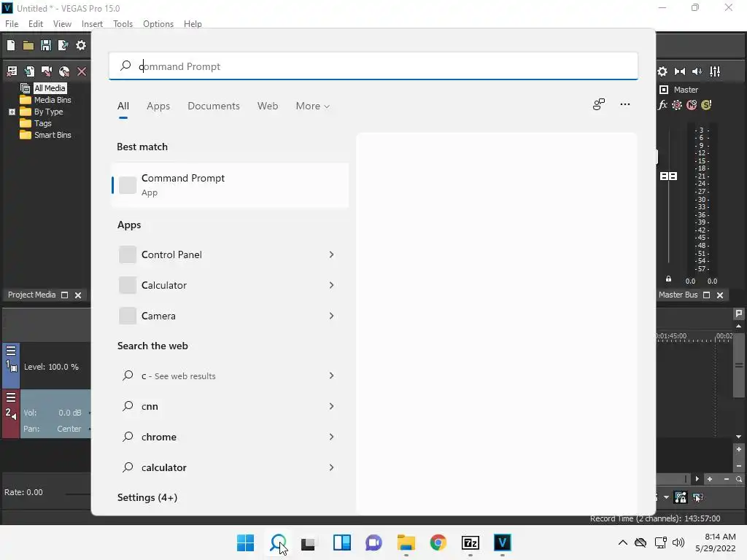Open the Edit menu
The width and height of the screenshot is (747, 560).
pyautogui.click(x=36, y=24)
